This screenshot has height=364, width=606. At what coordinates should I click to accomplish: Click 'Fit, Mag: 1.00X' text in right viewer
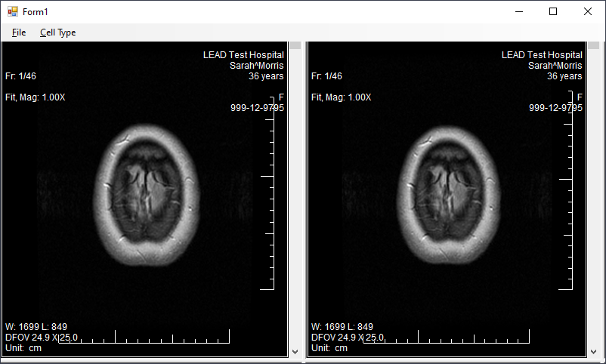[342, 97]
